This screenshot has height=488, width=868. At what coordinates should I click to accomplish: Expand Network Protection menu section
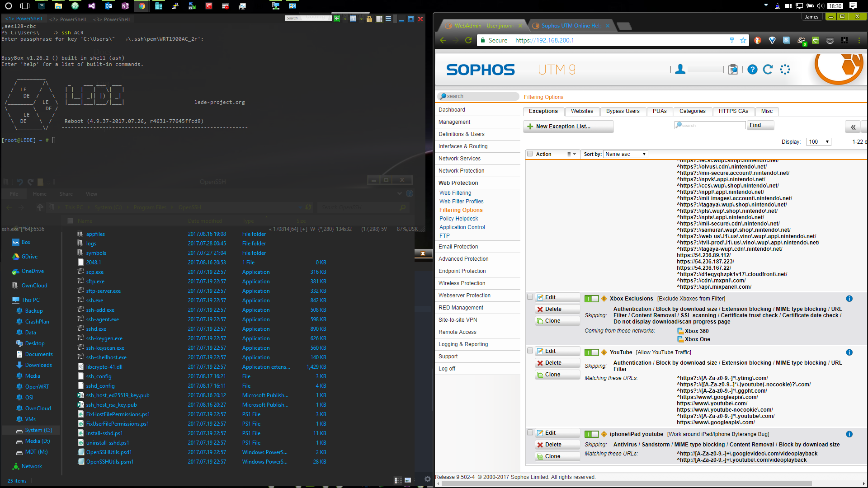(461, 171)
